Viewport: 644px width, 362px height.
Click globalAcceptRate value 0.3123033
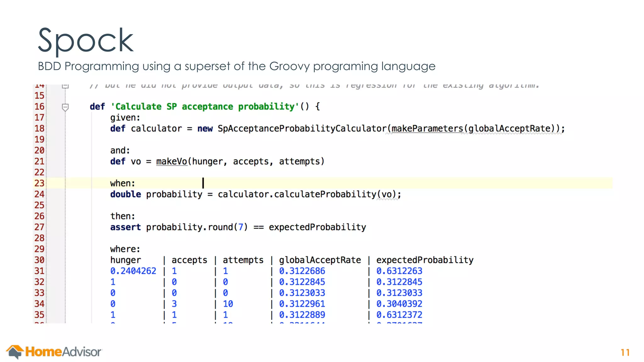click(302, 293)
